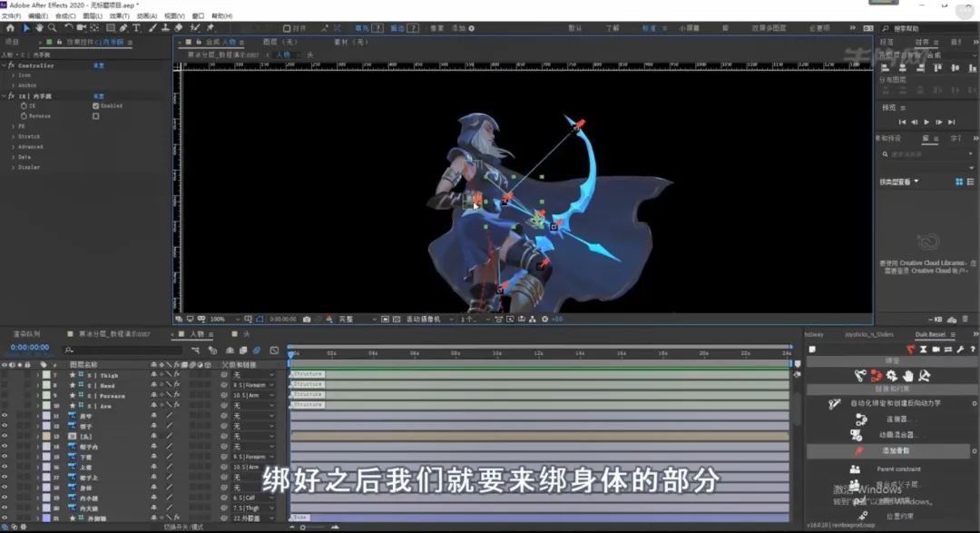The height and width of the screenshot is (533, 980).
Task: Enable the Reverse checkbox
Action: point(95,116)
